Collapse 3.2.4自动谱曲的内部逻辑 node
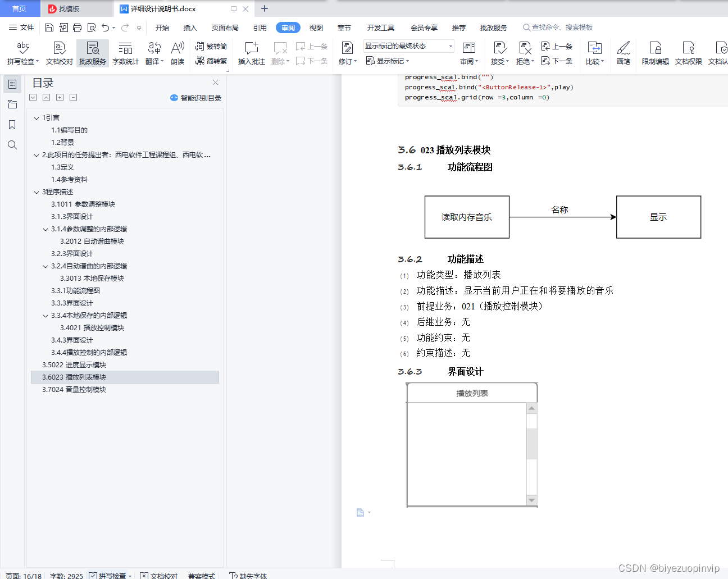The height and width of the screenshot is (579, 728). 46,266
